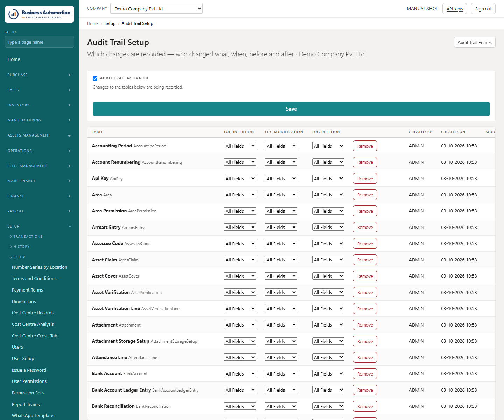
Task: Select the Assessee Code table name
Action: tap(107, 244)
